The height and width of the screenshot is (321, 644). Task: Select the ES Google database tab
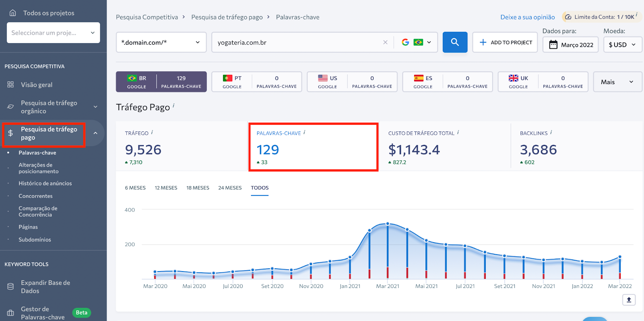click(x=448, y=82)
